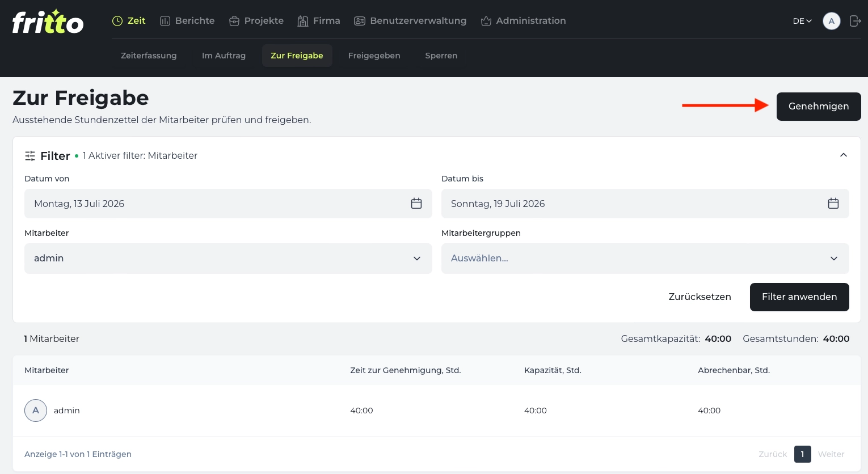Open the Mitarbeiter dropdown showing admin
Viewport: 868px width, 474px height.
[x=228, y=259]
